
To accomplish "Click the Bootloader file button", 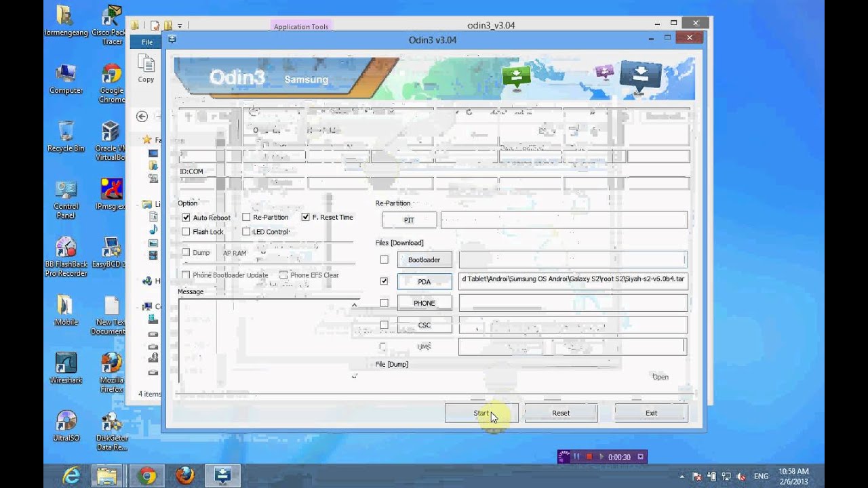I will click(x=425, y=260).
